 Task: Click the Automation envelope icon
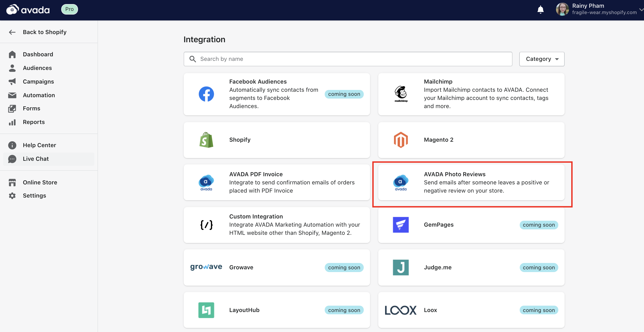pos(12,95)
